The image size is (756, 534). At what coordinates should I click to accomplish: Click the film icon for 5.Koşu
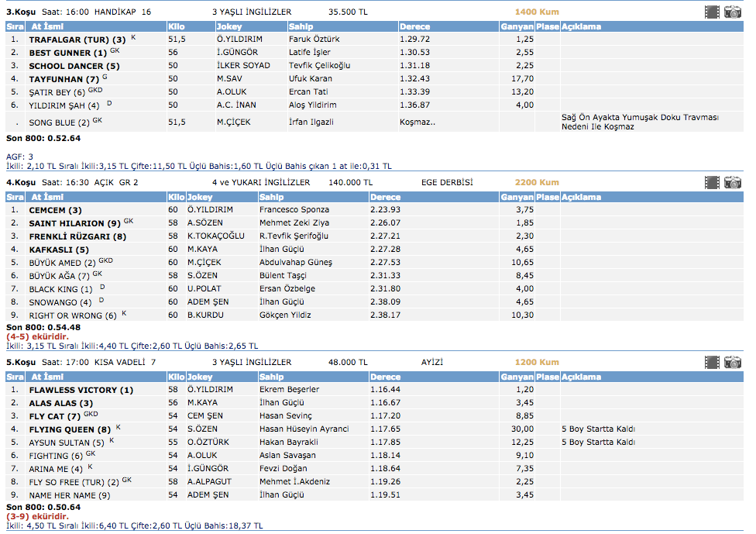pos(712,362)
